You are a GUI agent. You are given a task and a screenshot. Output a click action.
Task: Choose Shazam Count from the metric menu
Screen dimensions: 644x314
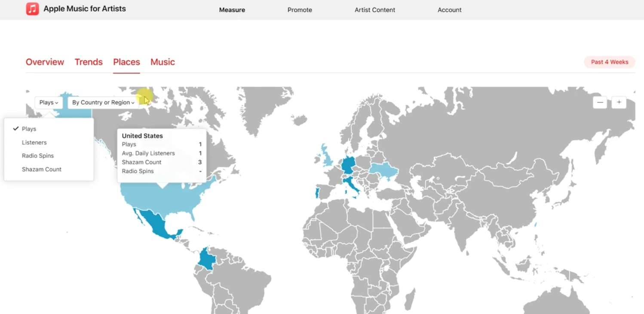[x=49, y=169]
